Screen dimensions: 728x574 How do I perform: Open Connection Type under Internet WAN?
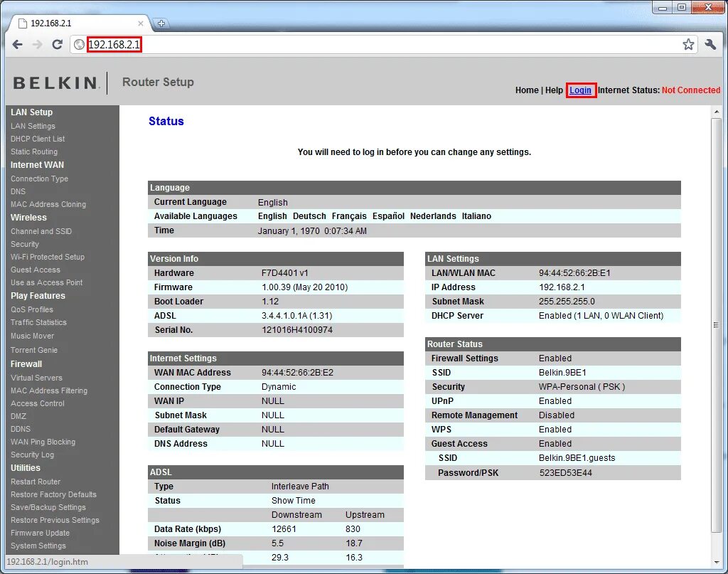(39, 179)
